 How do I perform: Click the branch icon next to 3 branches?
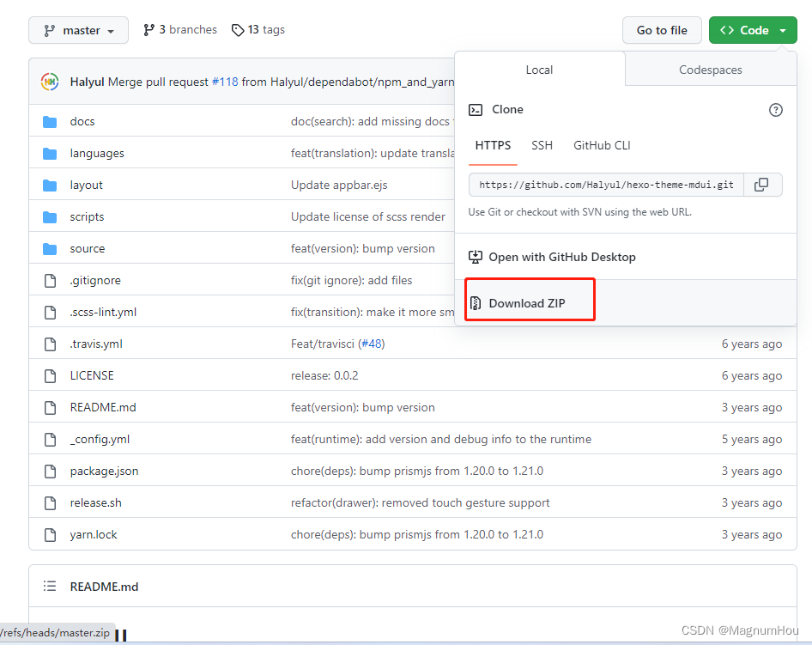148,30
